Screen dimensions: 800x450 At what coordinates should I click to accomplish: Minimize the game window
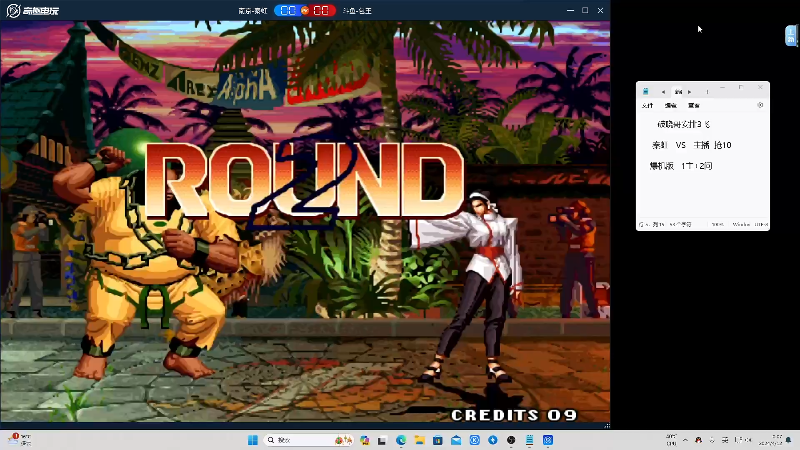(570, 10)
